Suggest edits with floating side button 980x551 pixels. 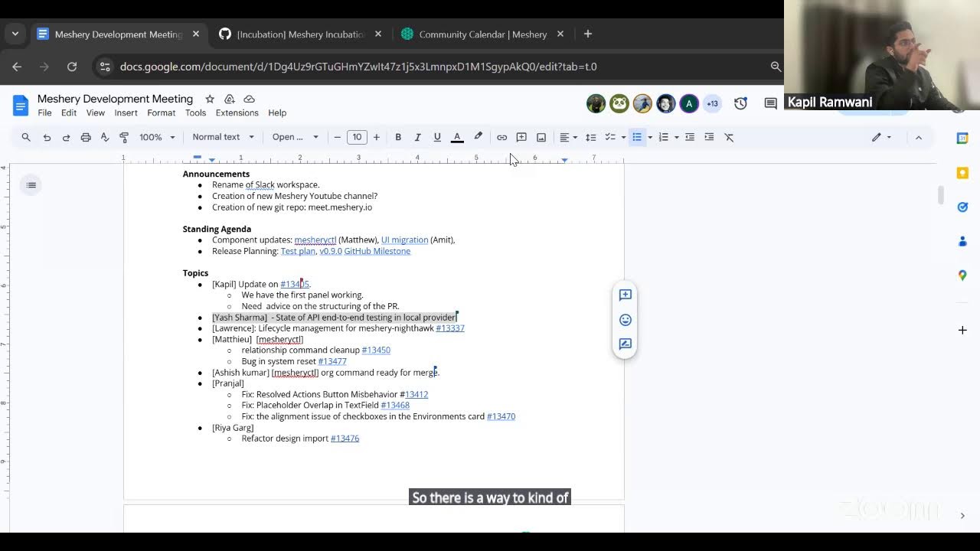point(625,344)
